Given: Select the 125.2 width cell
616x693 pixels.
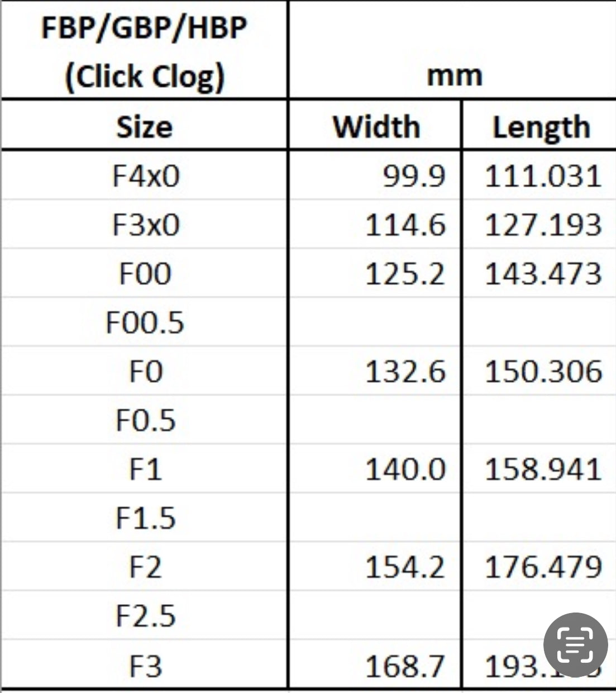Looking at the screenshot, I should click(x=375, y=273).
